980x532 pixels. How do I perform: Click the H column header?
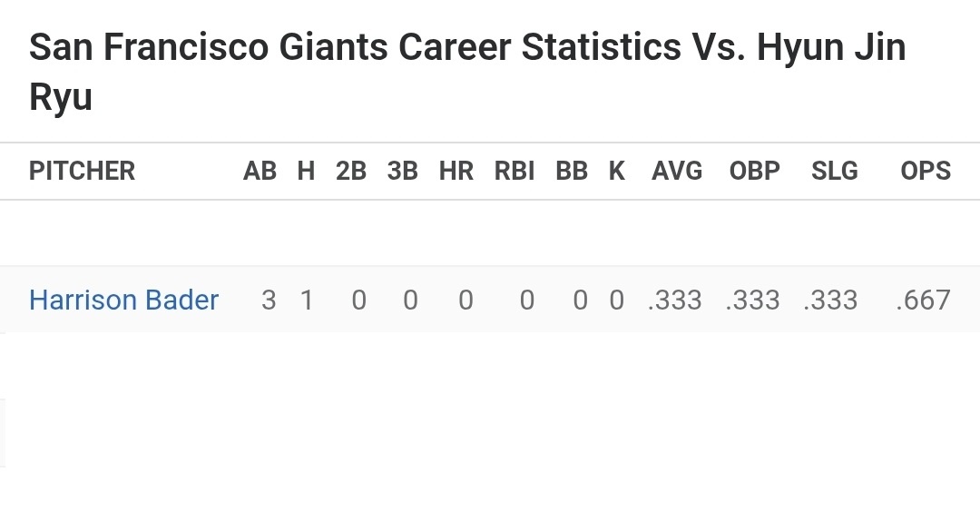tap(306, 171)
